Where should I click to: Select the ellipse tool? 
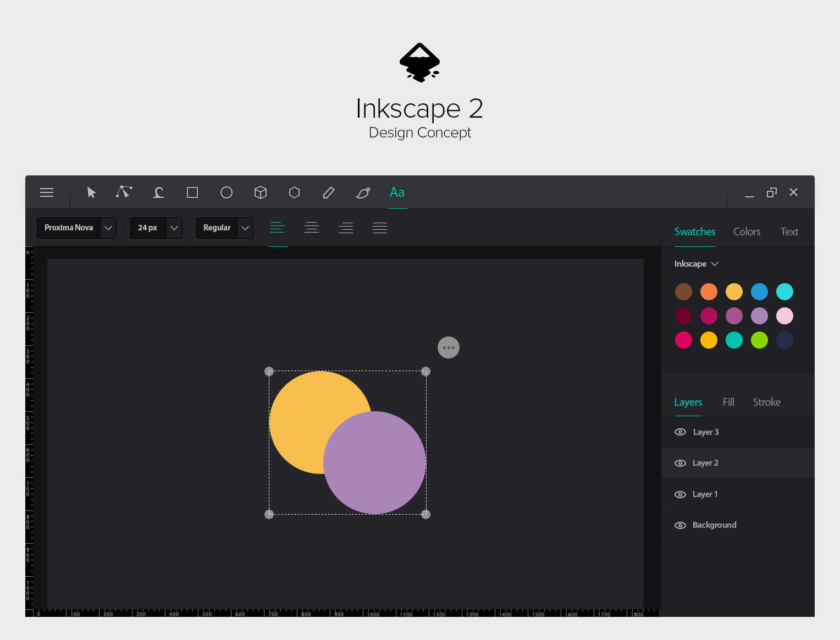(226, 192)
